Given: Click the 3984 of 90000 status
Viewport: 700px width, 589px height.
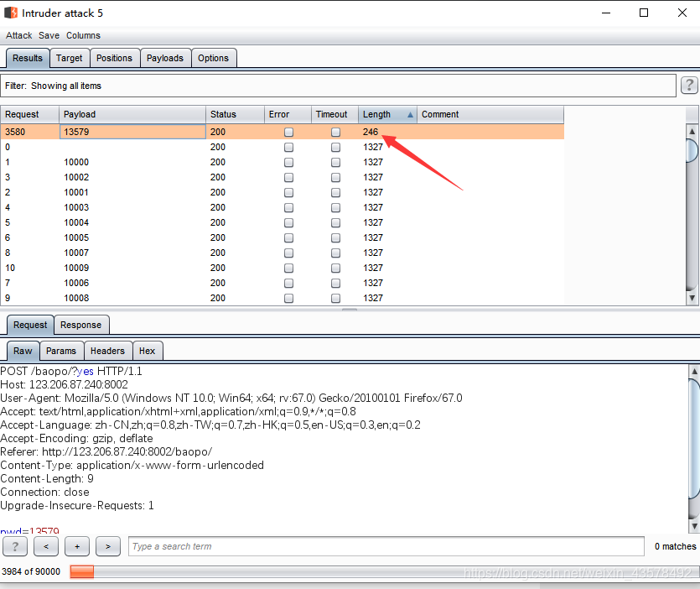Looking at the screenshot, I should click(31, 571).
